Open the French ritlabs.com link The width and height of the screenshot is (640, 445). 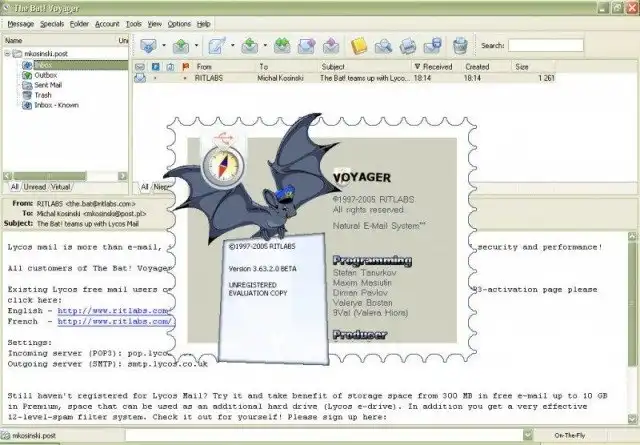click(x=113, y=321)
